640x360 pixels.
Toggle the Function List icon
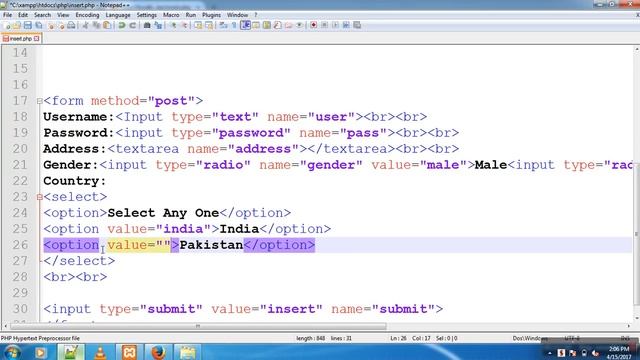[x=278, y=25]
